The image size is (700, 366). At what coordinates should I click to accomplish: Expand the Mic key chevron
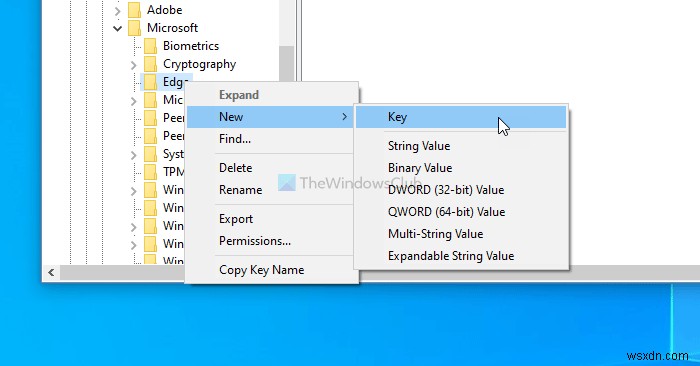[133, 101]
